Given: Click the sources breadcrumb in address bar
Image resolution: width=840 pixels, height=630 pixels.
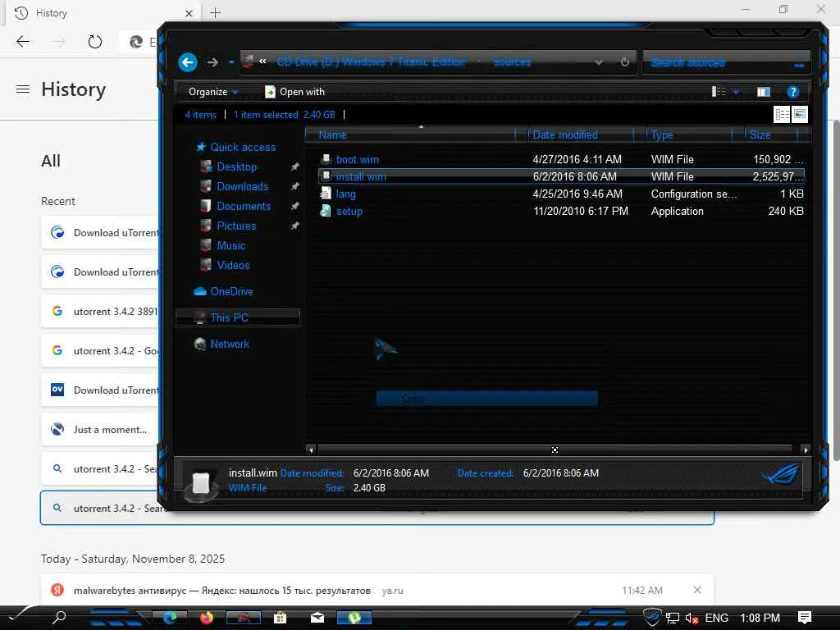Looking at the screenshot, I should [x=512, y=62].
